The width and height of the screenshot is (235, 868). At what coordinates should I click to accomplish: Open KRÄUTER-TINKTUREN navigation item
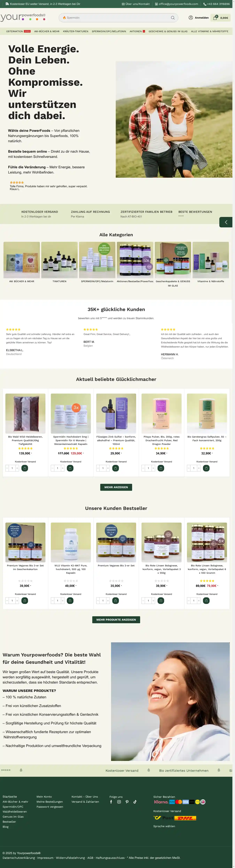tap(76, 31)
